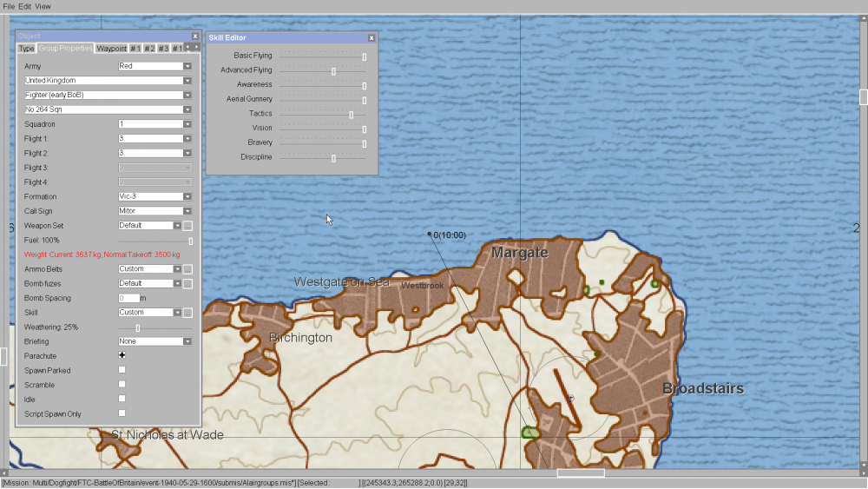Check the Scramble option
Image resolution: width=868 pixels, height=489 pixels.
point(122,385)
